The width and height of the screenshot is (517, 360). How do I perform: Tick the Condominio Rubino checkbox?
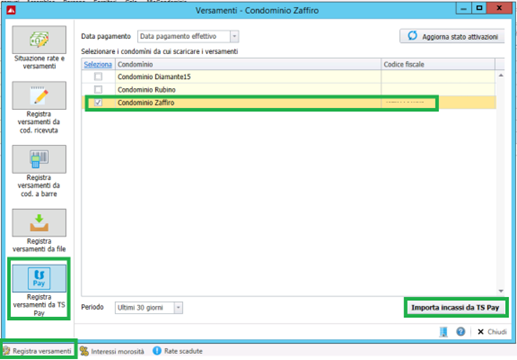[98, 89]
